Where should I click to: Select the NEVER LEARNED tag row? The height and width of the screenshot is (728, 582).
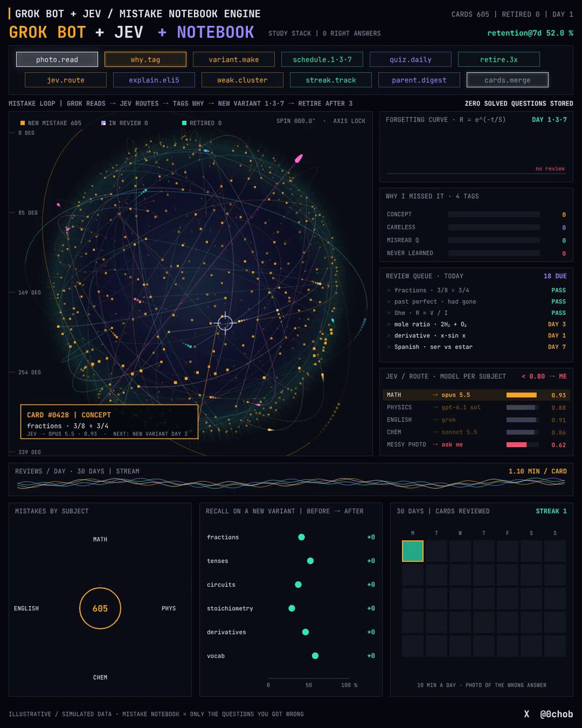pyautogui.click(x=476, y=253)
